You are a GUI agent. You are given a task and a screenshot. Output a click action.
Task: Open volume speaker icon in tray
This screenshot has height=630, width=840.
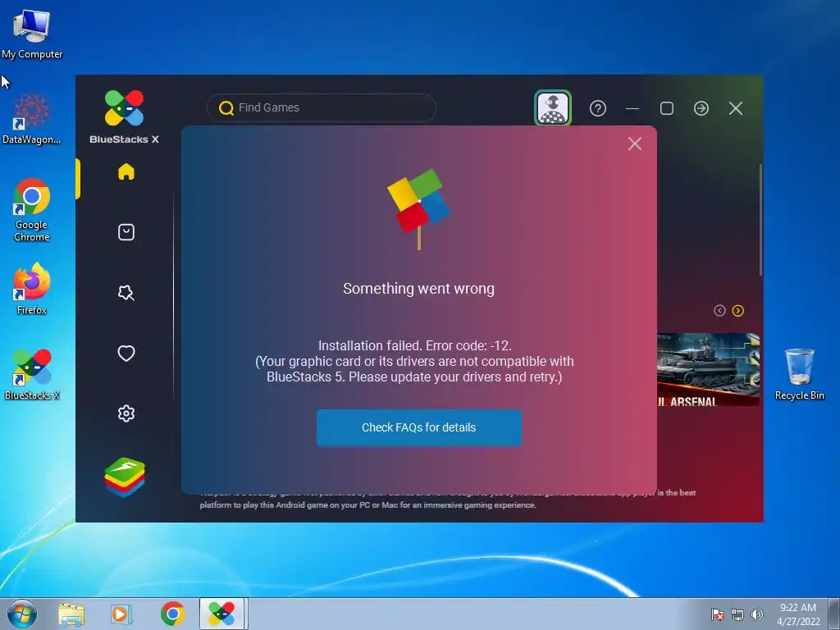click(756, 614)
